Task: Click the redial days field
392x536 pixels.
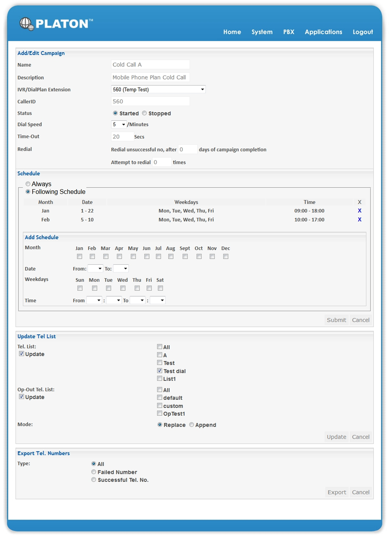Action: tap(187, 149)
